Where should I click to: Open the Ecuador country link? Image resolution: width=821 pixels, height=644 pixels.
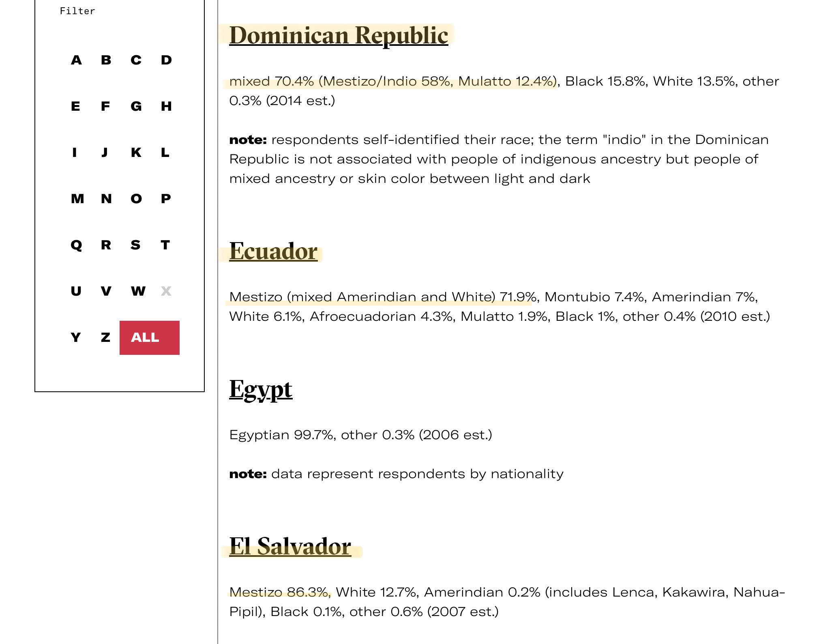(273, 251)
